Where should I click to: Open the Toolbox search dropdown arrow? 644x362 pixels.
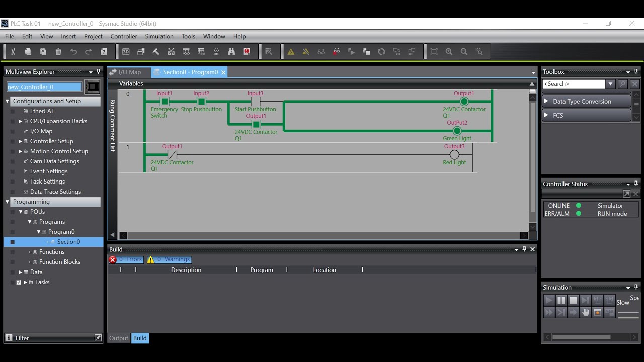[x=611, y=84]
